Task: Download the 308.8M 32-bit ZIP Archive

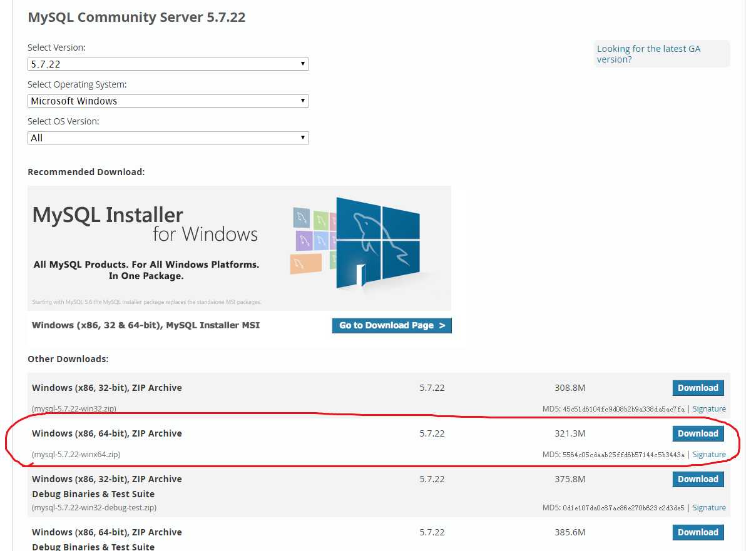Action: click(698, 388)
